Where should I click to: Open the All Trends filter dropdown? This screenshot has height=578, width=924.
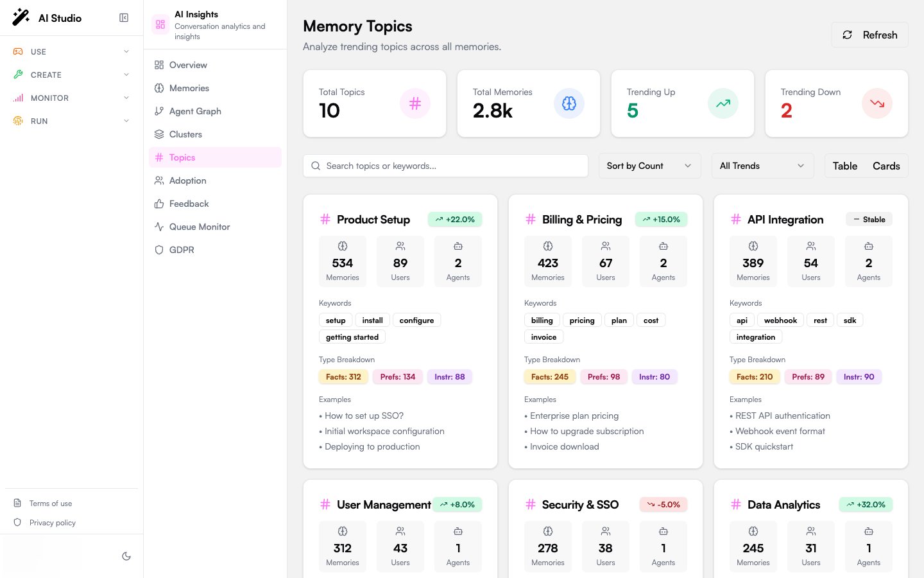tap(763, 166)
